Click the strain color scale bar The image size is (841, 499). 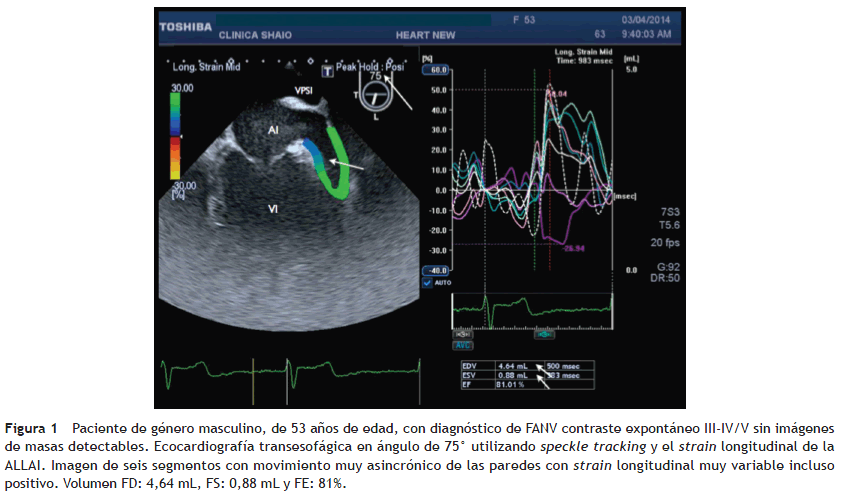[175, 139]
